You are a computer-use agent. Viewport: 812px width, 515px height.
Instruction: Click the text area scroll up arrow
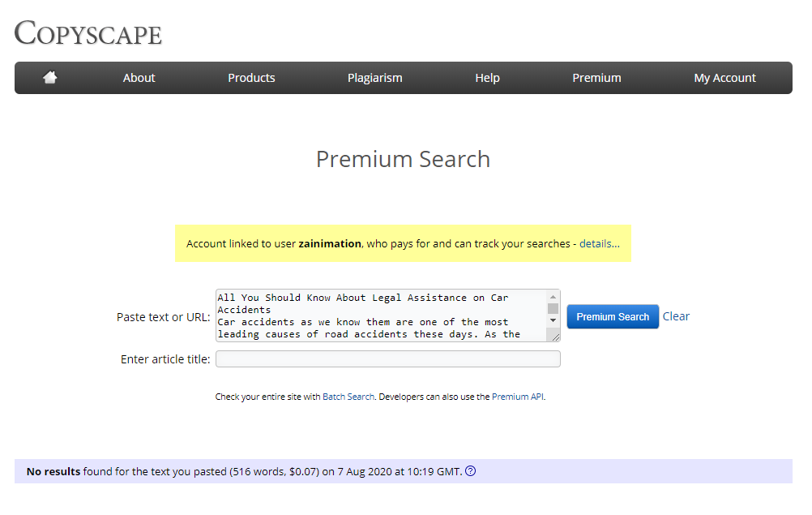[x=553, y=297]
